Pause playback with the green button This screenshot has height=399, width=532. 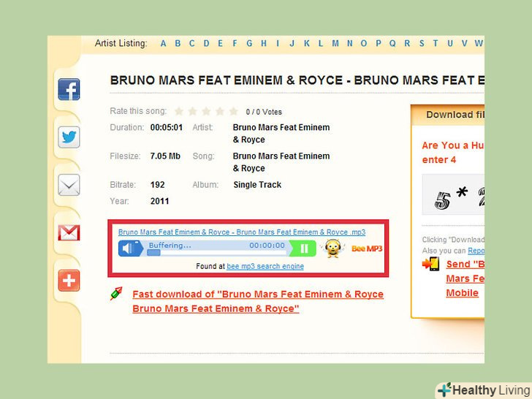coord(304,248)
